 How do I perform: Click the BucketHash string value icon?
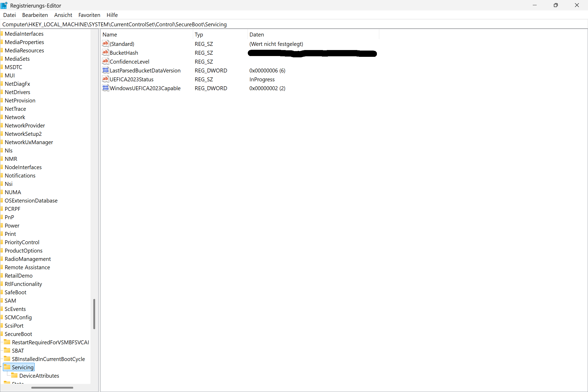point(105,53)
